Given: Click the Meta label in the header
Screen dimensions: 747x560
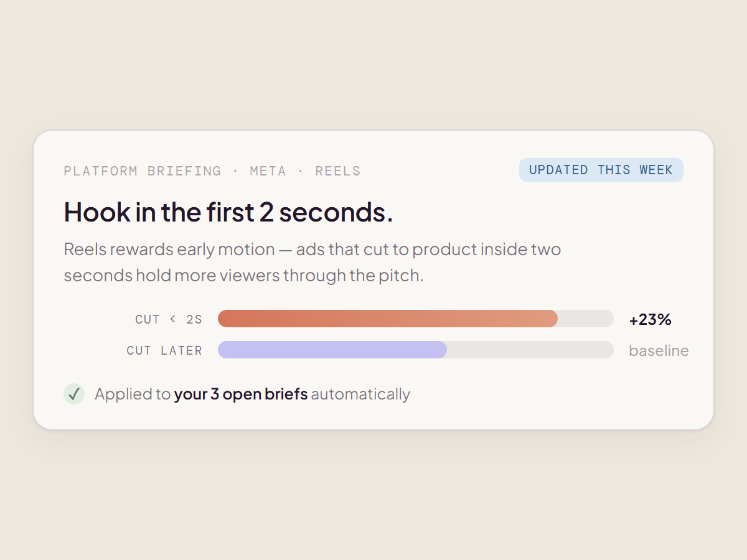Looking at the screenshot, I should [x=268, y=171].
